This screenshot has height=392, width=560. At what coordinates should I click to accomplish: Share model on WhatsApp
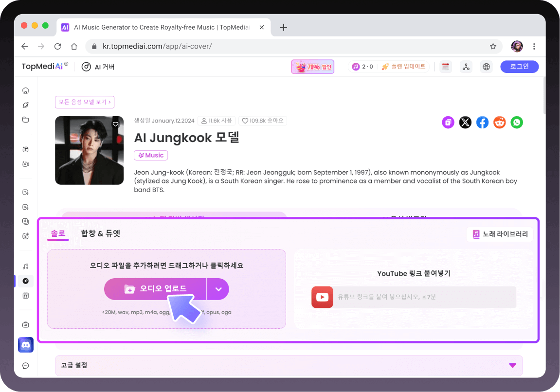pos(517,123)
